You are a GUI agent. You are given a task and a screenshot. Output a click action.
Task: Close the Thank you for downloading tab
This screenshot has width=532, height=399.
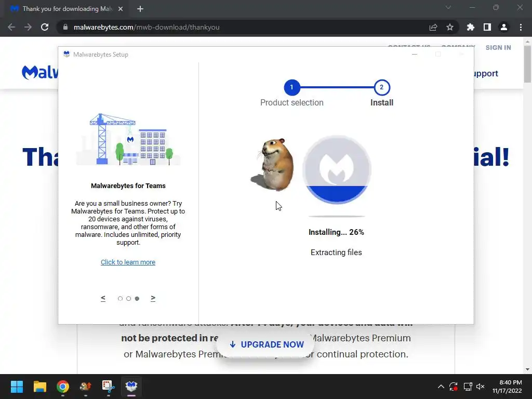click(x=121, y=9)
